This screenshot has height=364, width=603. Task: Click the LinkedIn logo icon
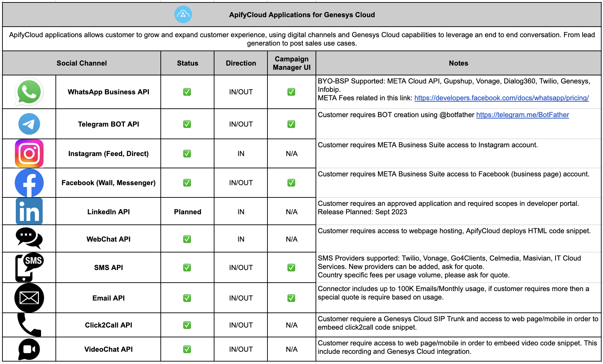click(29, 211)
